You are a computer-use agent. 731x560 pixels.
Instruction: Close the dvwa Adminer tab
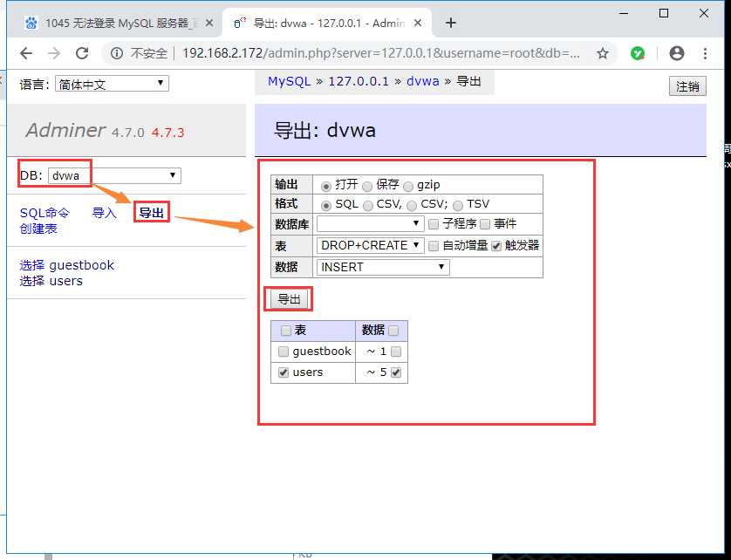coord(418,23)
